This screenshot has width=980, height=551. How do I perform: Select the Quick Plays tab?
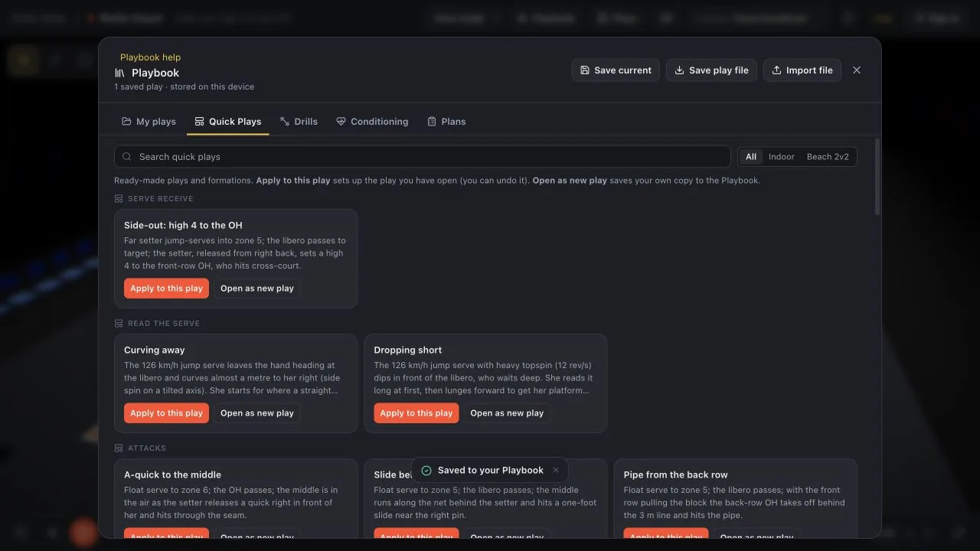[227, 122]
